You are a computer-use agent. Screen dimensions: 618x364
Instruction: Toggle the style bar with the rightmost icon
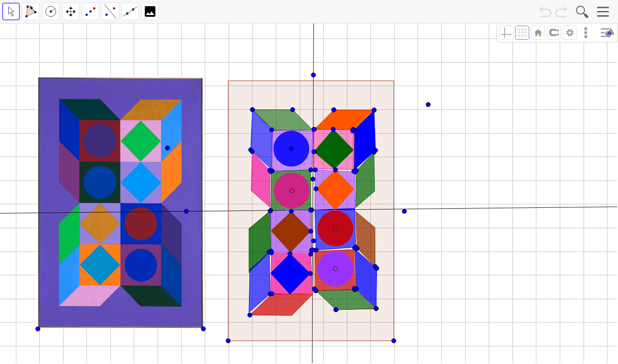point(607,33)
